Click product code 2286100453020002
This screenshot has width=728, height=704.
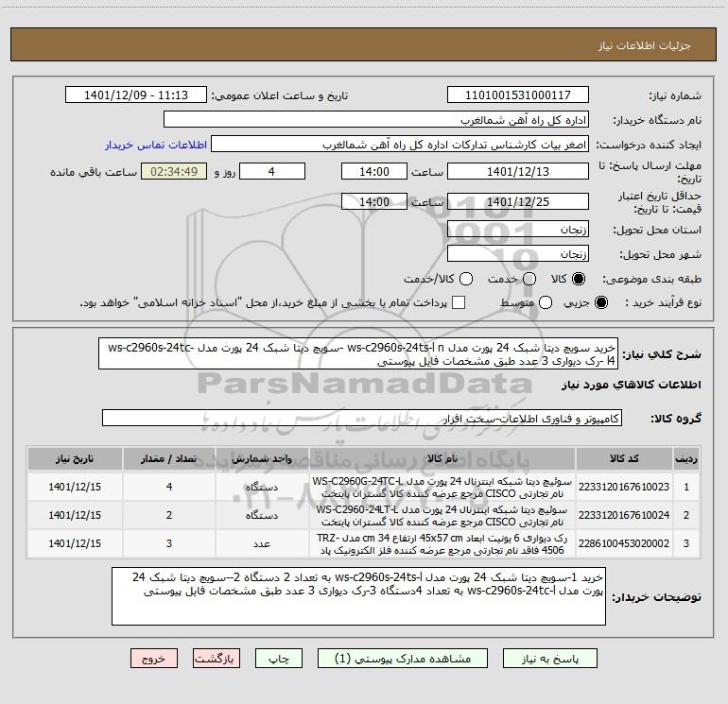click(x=624, y=543)
